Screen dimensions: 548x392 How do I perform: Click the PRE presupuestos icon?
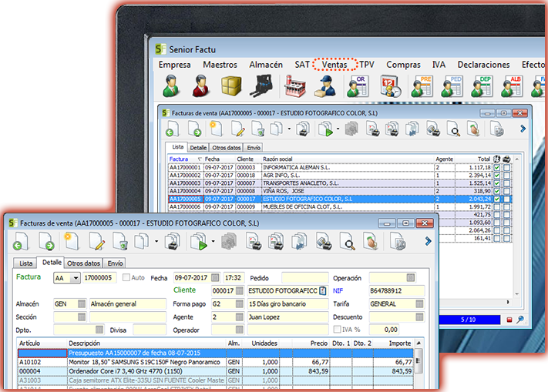point(422,85)
